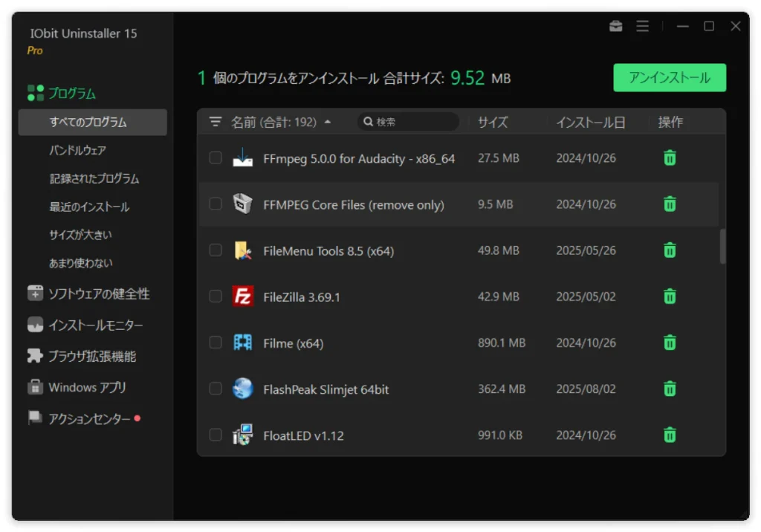Click the FlashPeak Slimjet globe icon
The height and width of the screenshot is (532, 761).
pyautogui.click(x=243, y=389)
